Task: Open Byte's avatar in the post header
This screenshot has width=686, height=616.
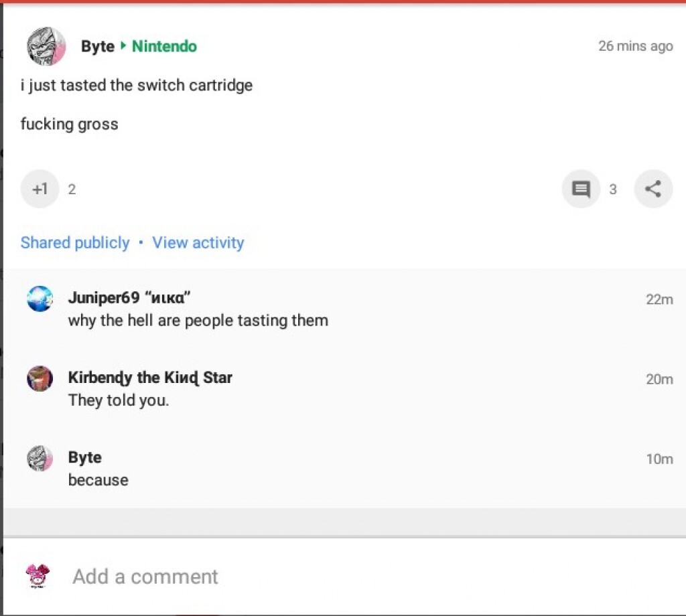Action: click(x=46, y=46)
